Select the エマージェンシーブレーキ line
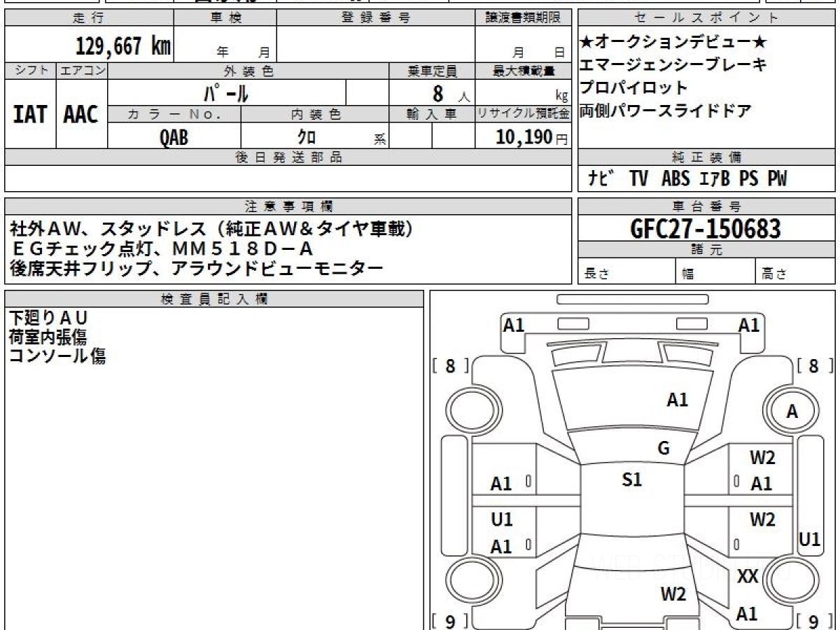 point(673,66)
